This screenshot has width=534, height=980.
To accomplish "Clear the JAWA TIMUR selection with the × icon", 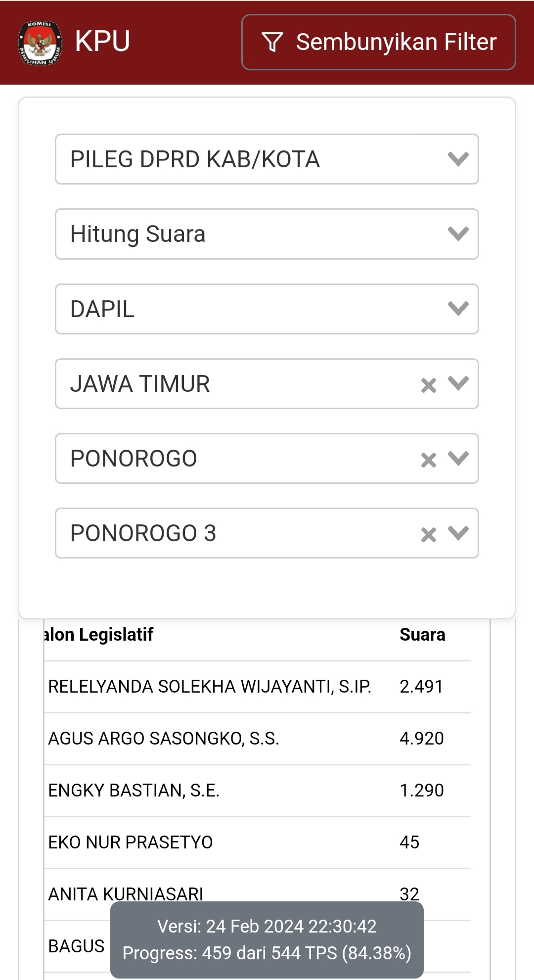I will click(x=430, y=383).
